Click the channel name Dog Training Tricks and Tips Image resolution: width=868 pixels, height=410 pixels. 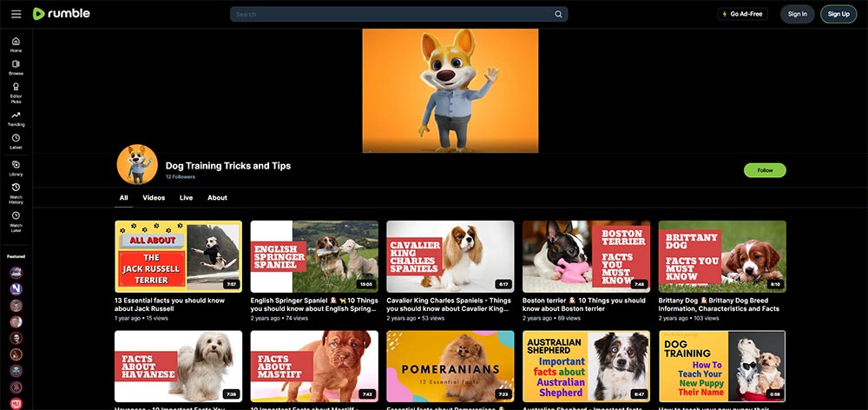(228, 166)
